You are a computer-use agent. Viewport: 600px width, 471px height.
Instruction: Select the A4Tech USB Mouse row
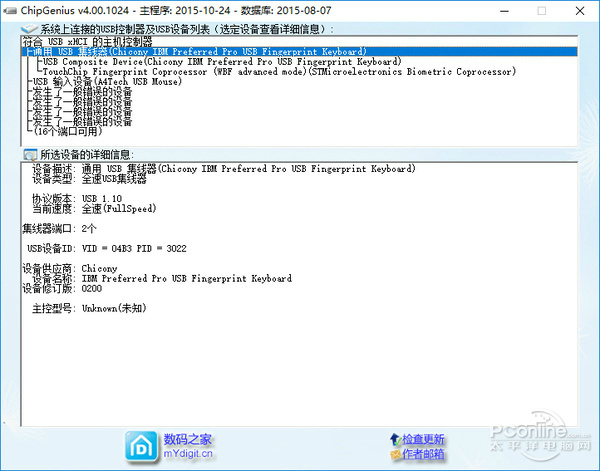click(x=300, y=81)
